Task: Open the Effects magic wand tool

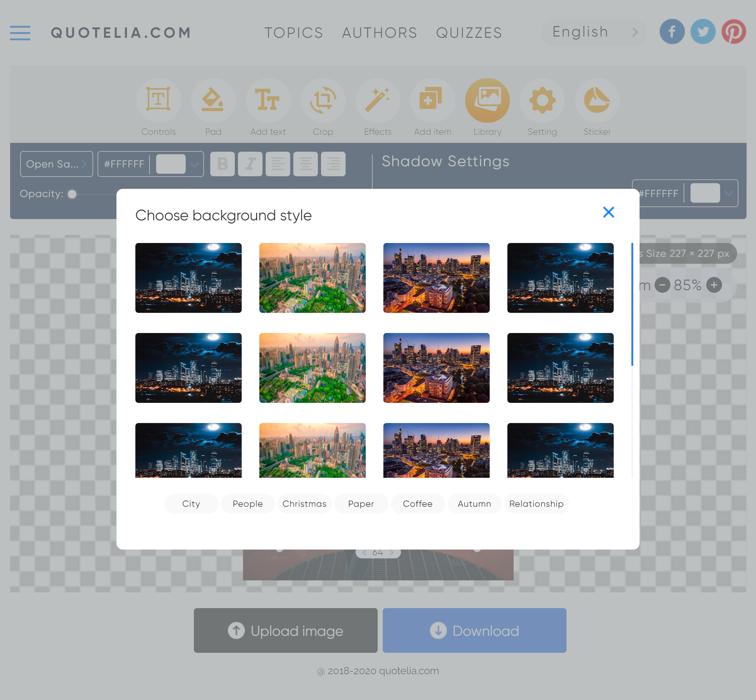Action: (x=378, y=100)
